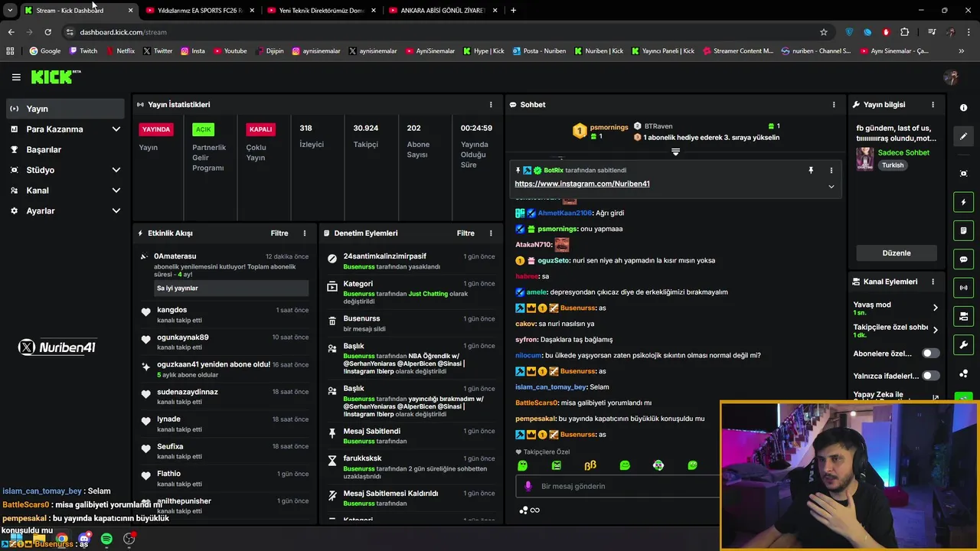The image size is (980, 551).
Task: Open the Twitch bookmark
Action: click(83, 51)
